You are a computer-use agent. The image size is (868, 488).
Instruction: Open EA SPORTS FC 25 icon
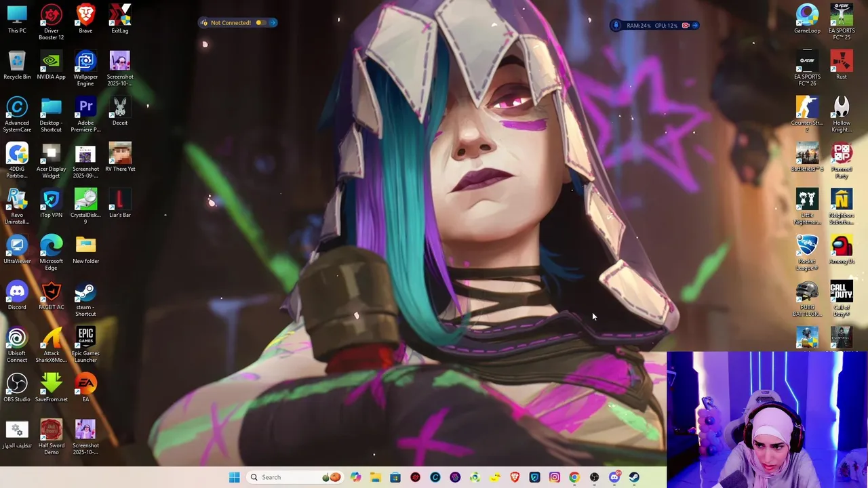pyautogui.click(x=842, y=22)
